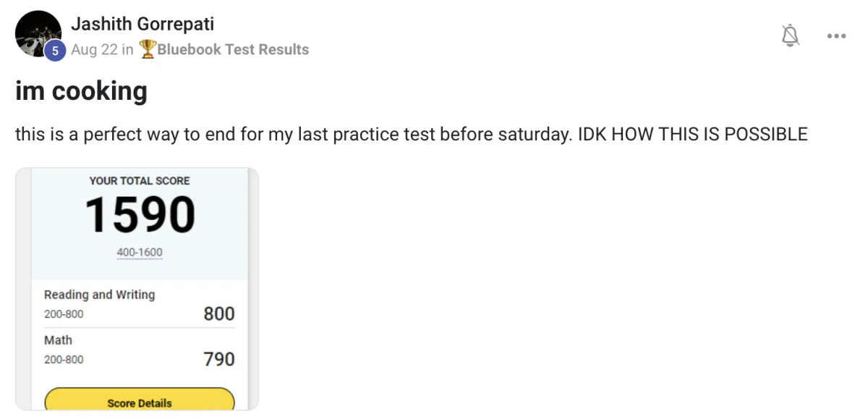Open the three-dot post options menu

pyautogui.click(x=836, y=36)
